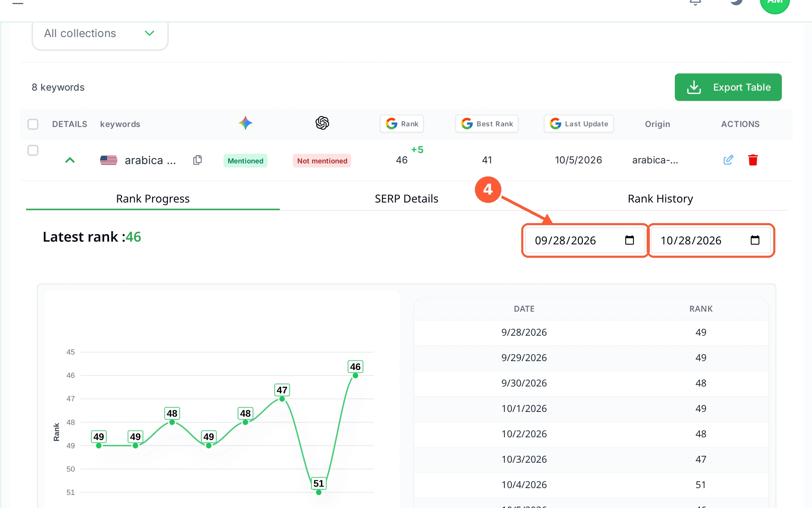812x508 pixels.
Task: Click the chart point labeled 46
Action: pos(355,376)
